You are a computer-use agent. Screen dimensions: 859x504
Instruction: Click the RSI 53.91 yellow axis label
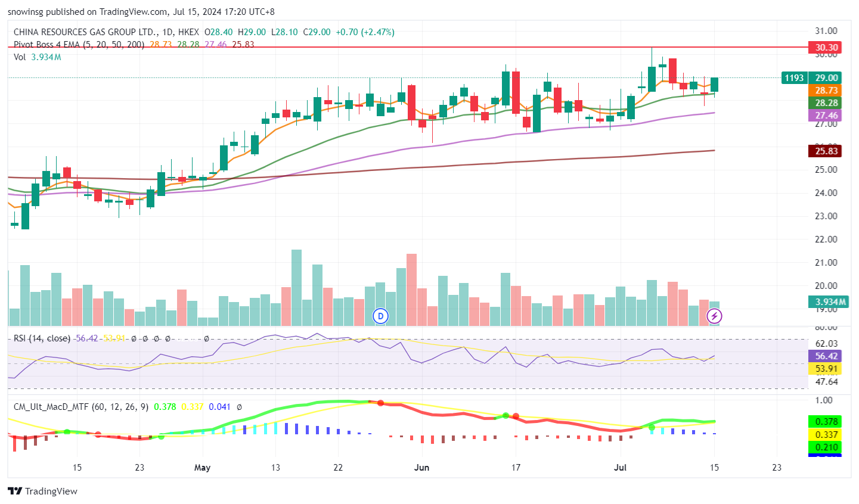point(825,369)
